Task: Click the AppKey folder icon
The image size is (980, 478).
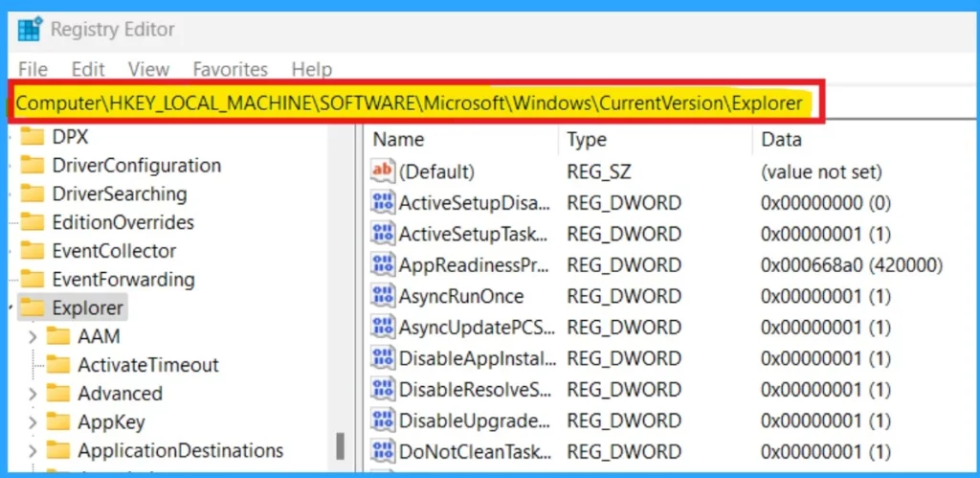Action: [58, 422]
